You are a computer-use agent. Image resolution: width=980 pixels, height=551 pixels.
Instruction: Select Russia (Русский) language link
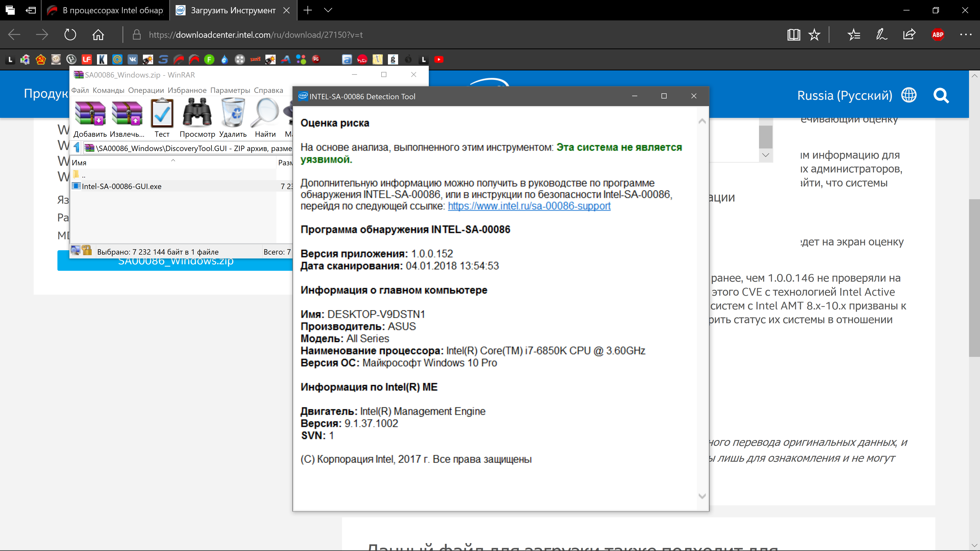point(844,95)
